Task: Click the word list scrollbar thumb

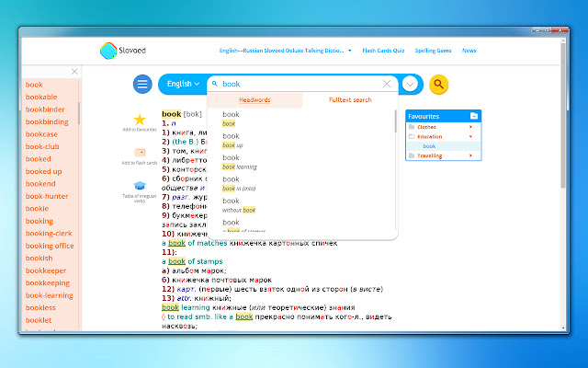Action: [x=79, y=113]
